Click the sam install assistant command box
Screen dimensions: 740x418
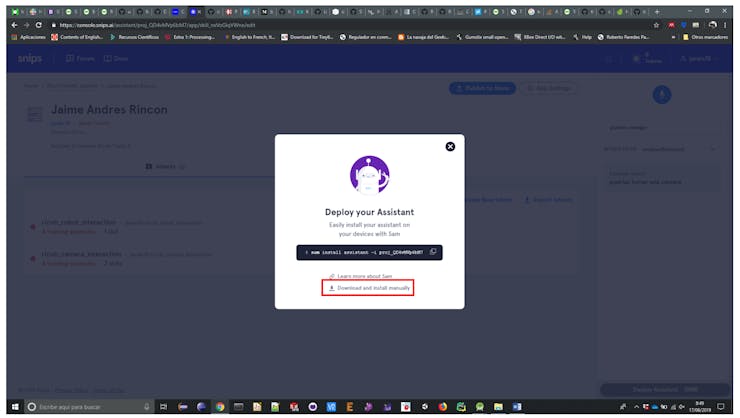(369, 252)
